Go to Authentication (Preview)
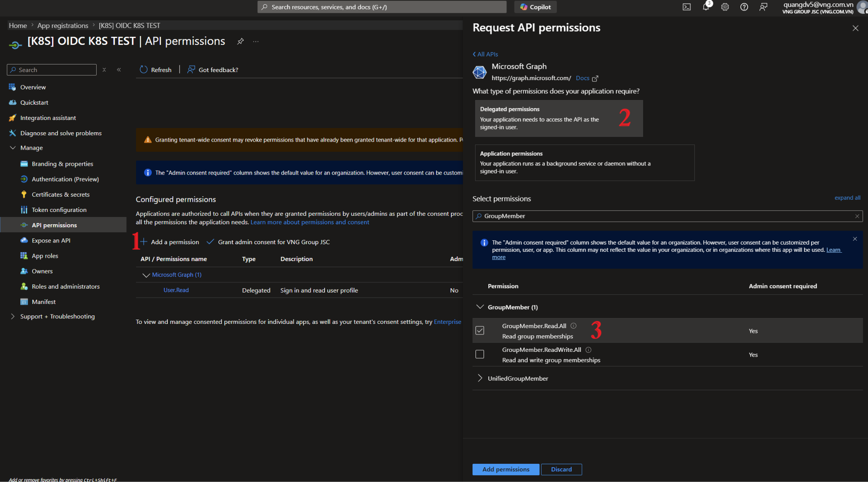868x482 pixels. tap(65, 179)
